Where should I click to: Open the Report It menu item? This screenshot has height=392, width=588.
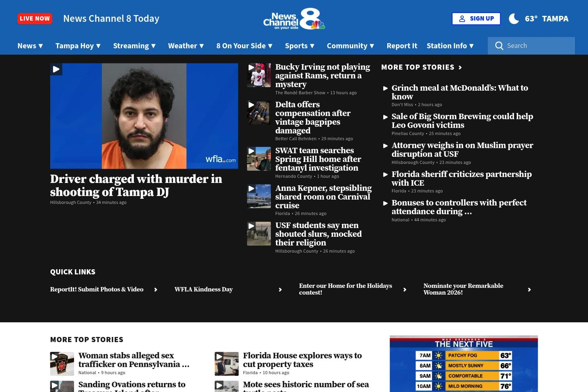[402, 46]
